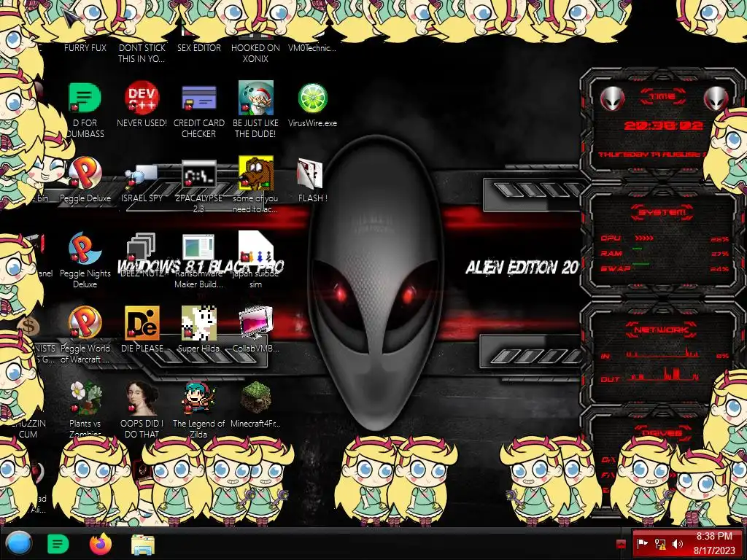This screenshot has width=747, height=560.
Task: Open the CREDIT CARD CHECKER shortcut
Action: coord(198,98)
